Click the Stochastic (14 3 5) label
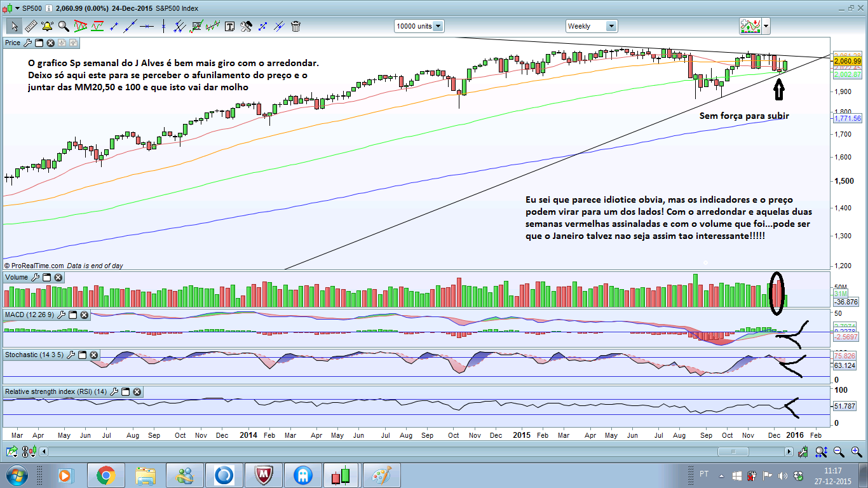This screenshot has width=868, height=488. [34, 355]
